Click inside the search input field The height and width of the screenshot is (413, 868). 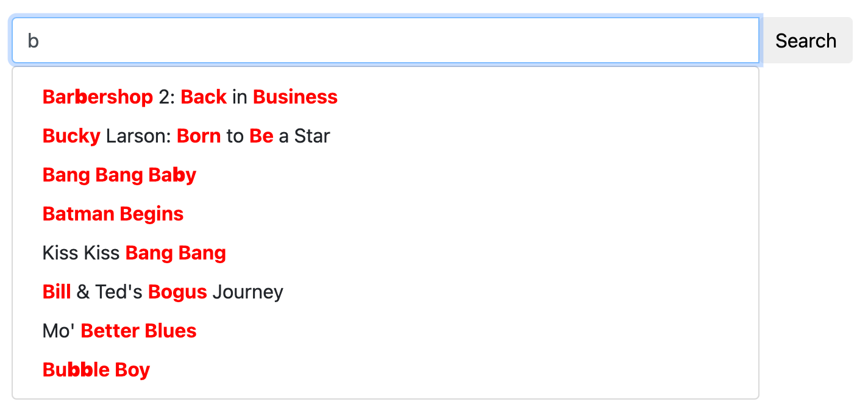pyautogui.click(x=384, y=40)
